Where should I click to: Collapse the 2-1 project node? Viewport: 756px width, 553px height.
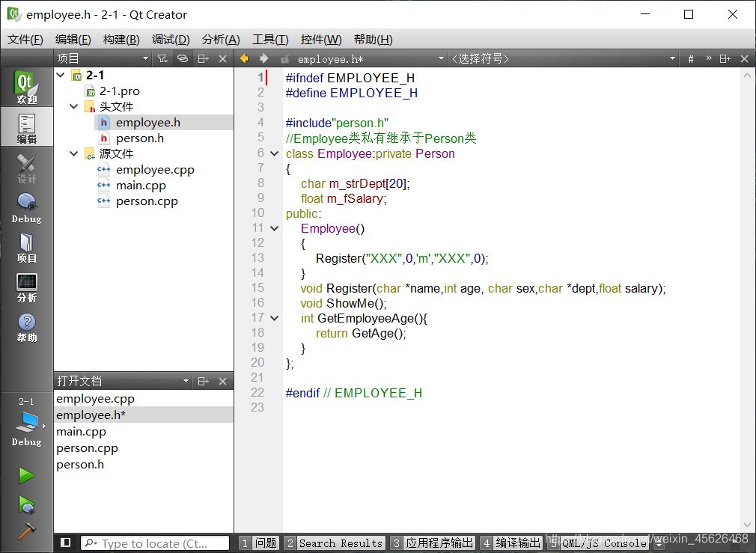point(61,76)
